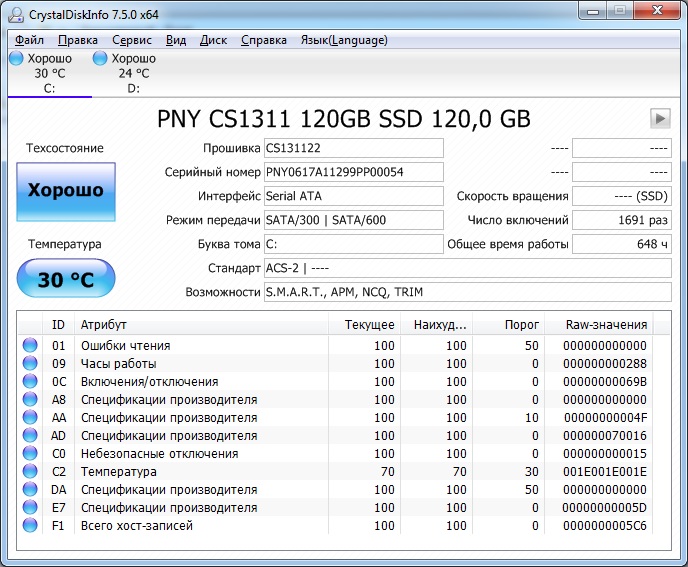This screenshot has width=688, height=567.
Task: Click the status circle for attribute DA
Action: (30, 489)
